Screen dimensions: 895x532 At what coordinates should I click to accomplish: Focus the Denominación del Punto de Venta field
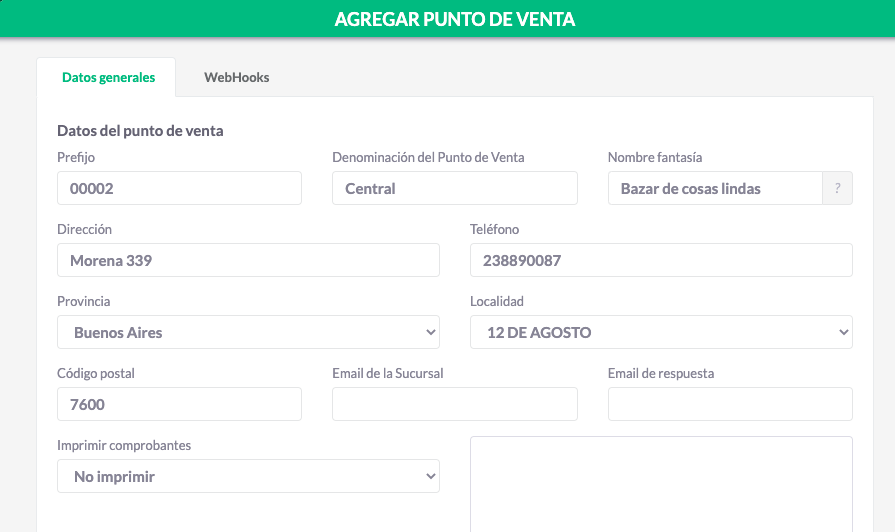(455, 188)
